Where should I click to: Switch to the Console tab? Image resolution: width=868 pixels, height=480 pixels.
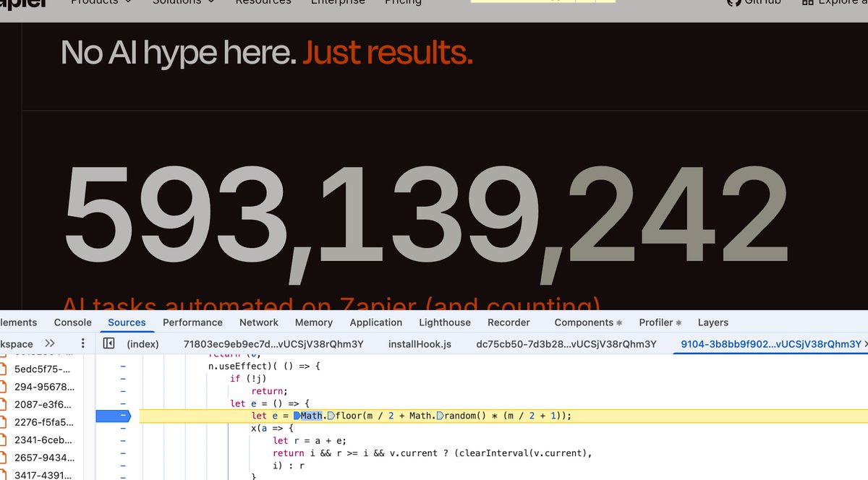click(73, 322)
